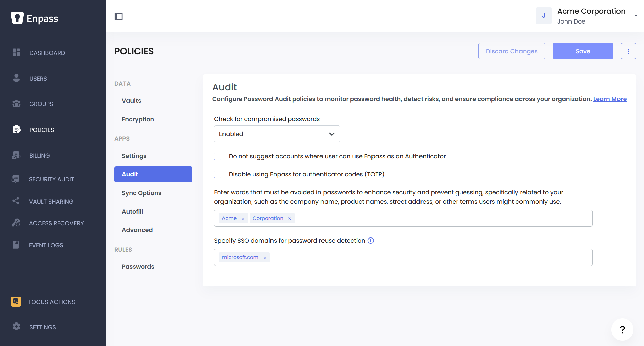644x346 pixels.
Task: Click the J user avatar
Action: pos(544,16)
